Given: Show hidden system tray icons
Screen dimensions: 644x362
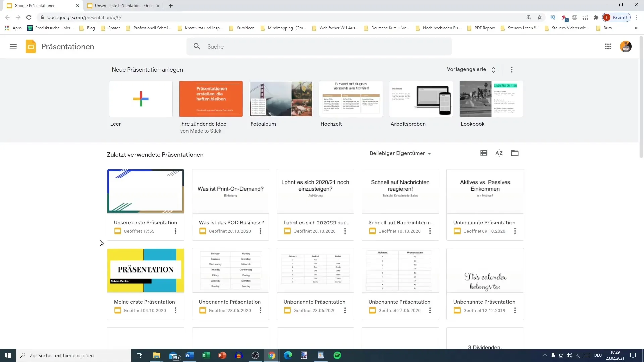Looking at the screenshot, I should click(x=545, y=355).
